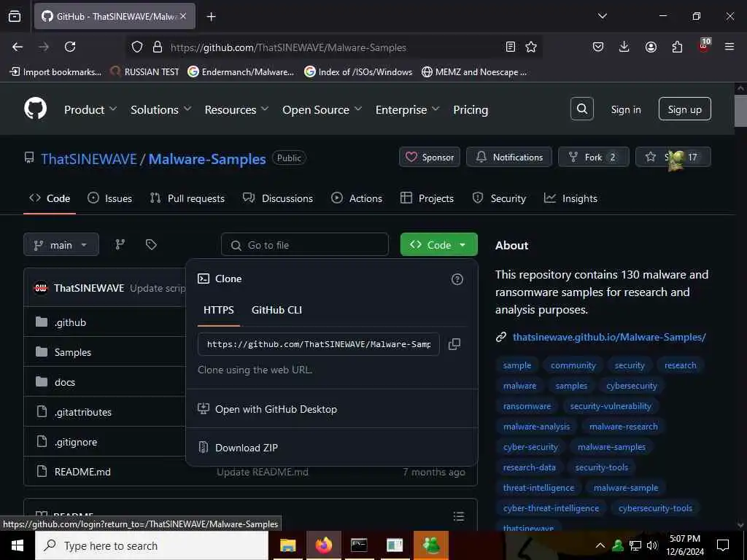Open Firefox hamburger application menu
747x560 pixels.
coord(729,47)
